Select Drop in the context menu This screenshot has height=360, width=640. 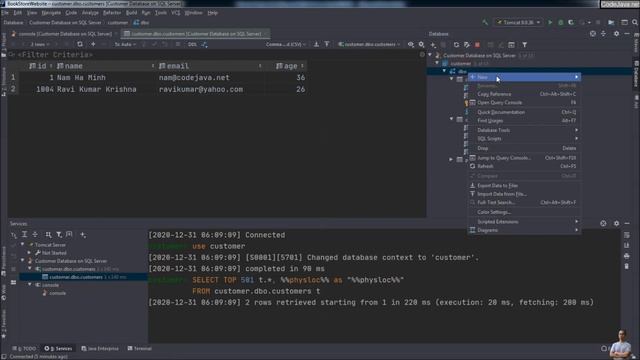[524, 148]
